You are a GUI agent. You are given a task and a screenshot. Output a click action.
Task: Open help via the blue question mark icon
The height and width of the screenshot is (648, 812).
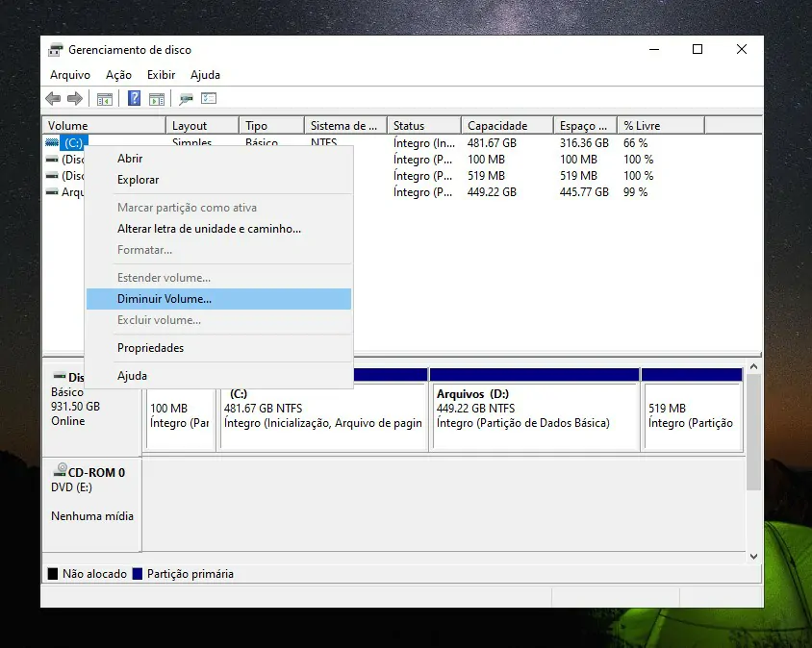pyautogui.click(x=134, y=98)
